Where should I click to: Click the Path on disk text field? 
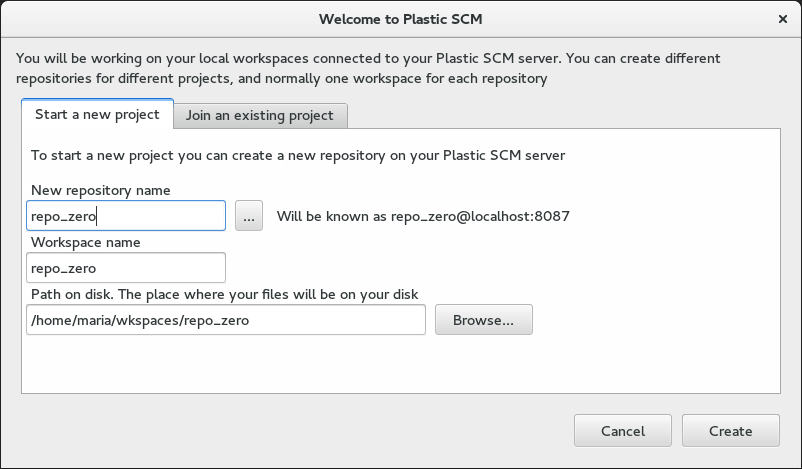click(226, 320)
